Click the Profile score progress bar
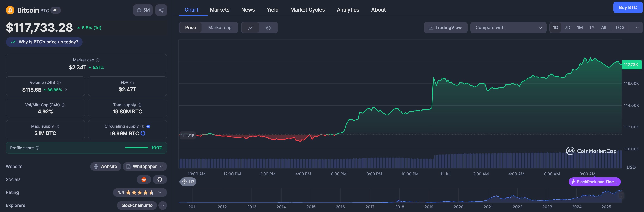The width and height of the screenshot is (644, 212). coord(137,148)
